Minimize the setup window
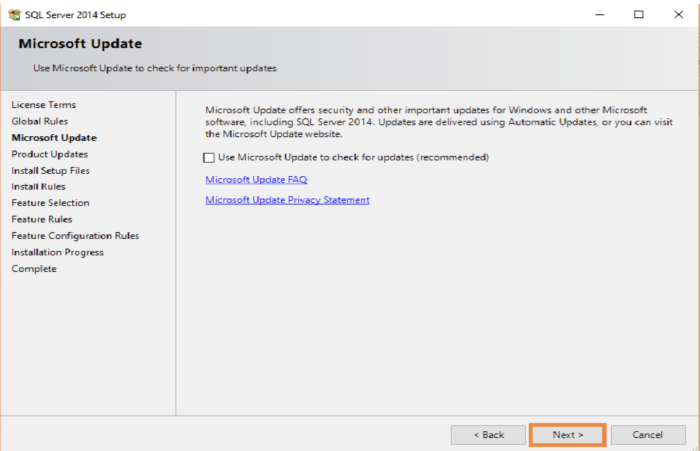 pos(600,15)
